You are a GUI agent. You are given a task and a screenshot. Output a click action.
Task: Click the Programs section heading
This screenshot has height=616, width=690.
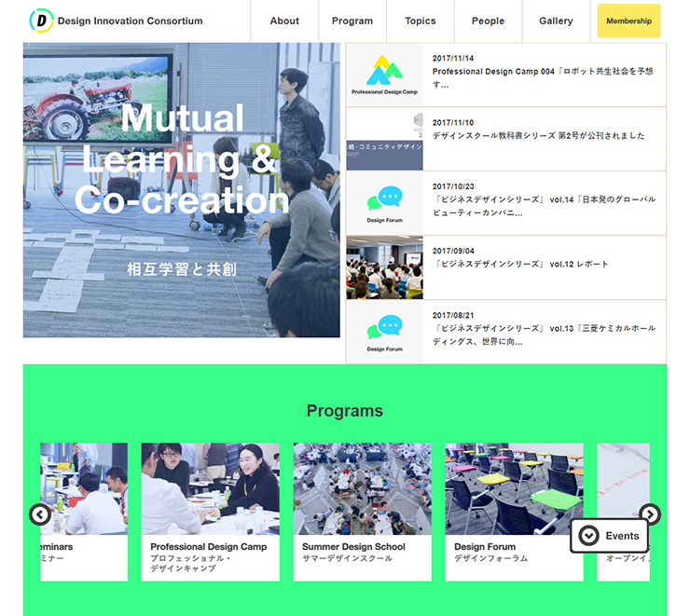(345, 411)
